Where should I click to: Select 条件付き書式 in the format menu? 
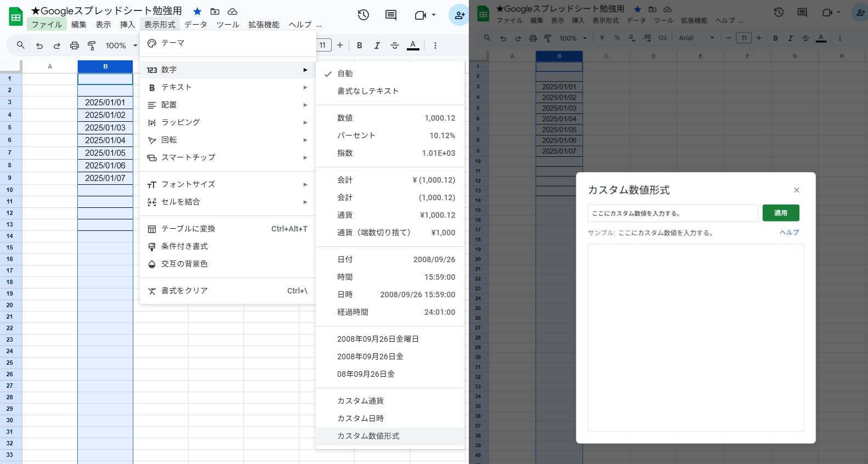click(184, 246)
